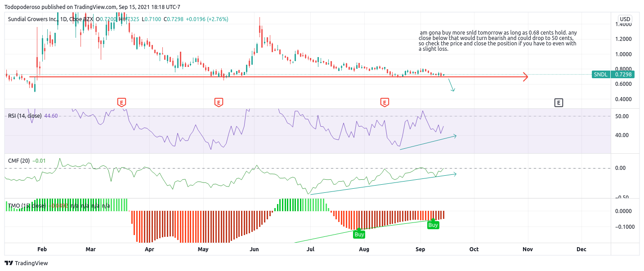Click the earnings E marker in mid-August
The width and height of the screenshot is (644, 271).
click(385, 102)
